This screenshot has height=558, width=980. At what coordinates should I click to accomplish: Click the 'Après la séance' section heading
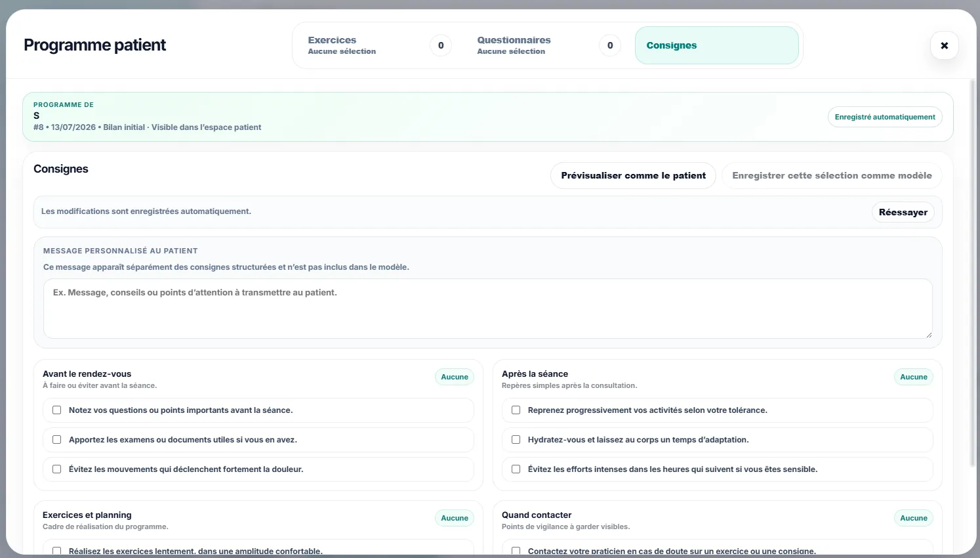coord(535,374)
